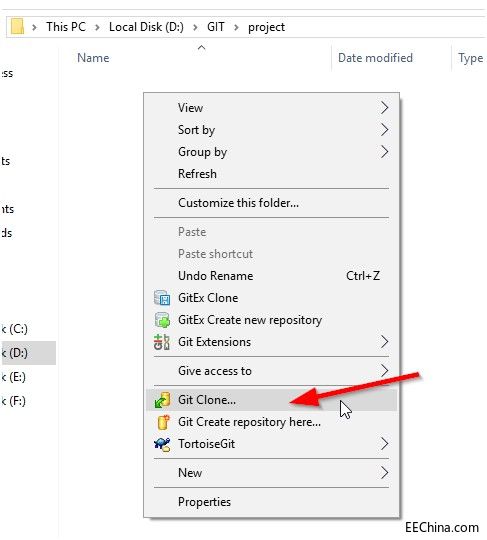The height and width of the screenshot is (540, 487).
Task: Click the TortoiseGit turtle icon
Action: click(162, 444)
